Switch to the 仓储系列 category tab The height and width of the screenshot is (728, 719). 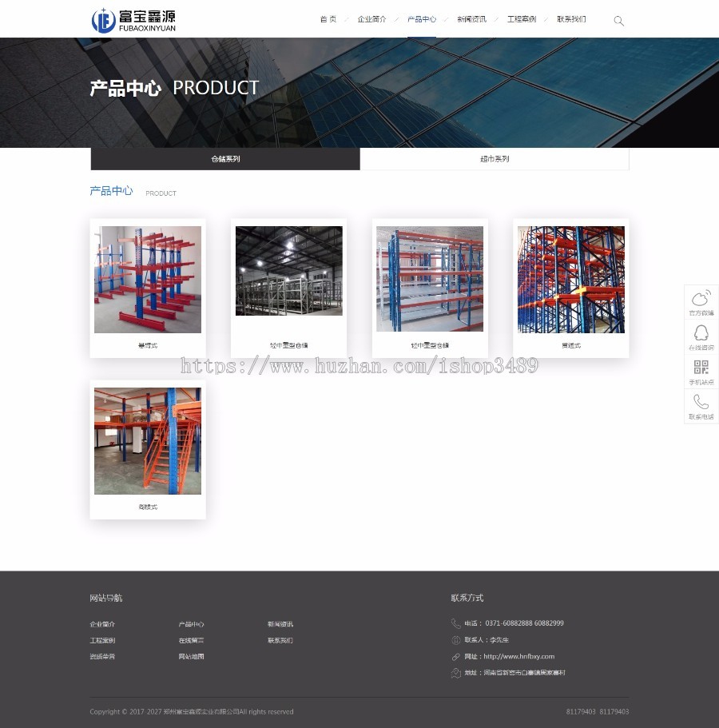[225, 159]
